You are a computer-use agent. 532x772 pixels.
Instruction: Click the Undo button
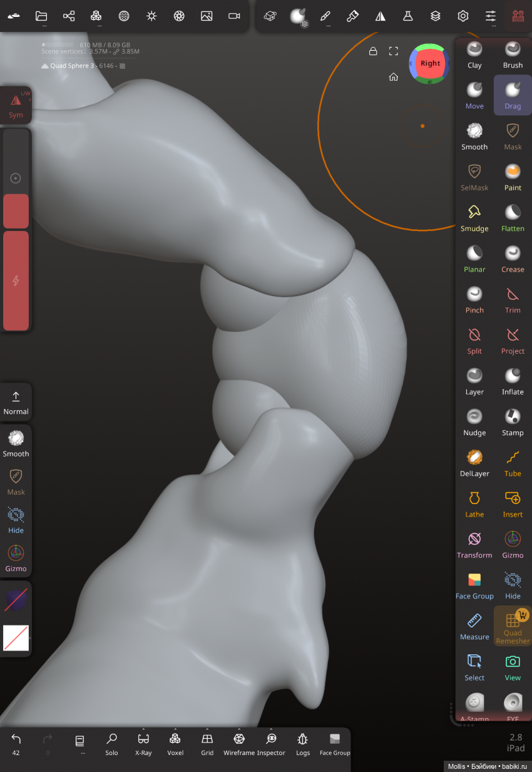coord(16,744)
